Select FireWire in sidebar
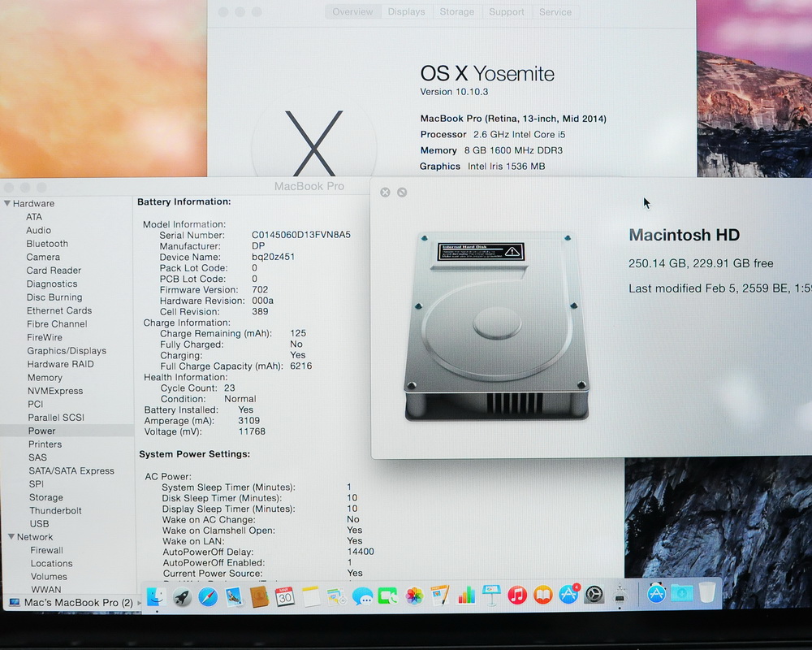Image resolution: width=812 pixels, height=650 pixels. click(45, 337)
